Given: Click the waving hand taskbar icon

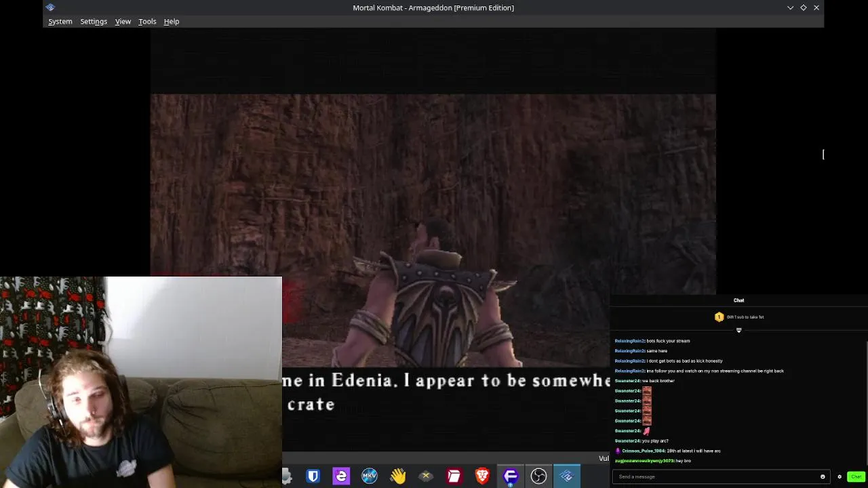Looking at the screenshot, I should coord(397,476).
